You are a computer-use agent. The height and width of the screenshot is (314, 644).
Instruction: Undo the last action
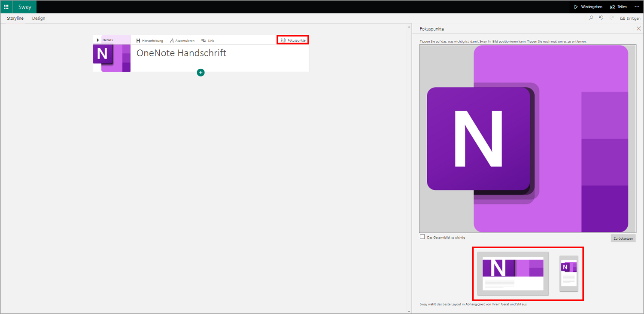pyautogui.click(x=601, y=18)
